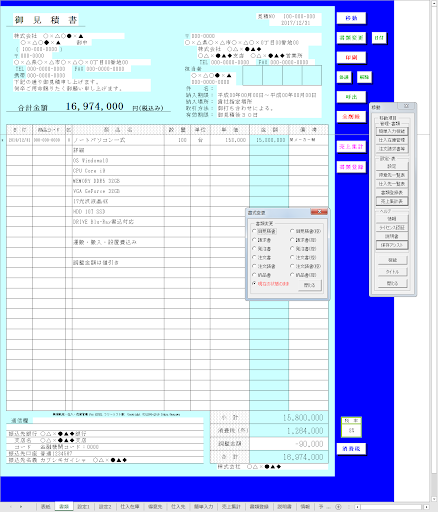The width and height of the screenshot is (438, 512).
Task: Switch to the 得意先 sheet tab
Action: [155, 507]
